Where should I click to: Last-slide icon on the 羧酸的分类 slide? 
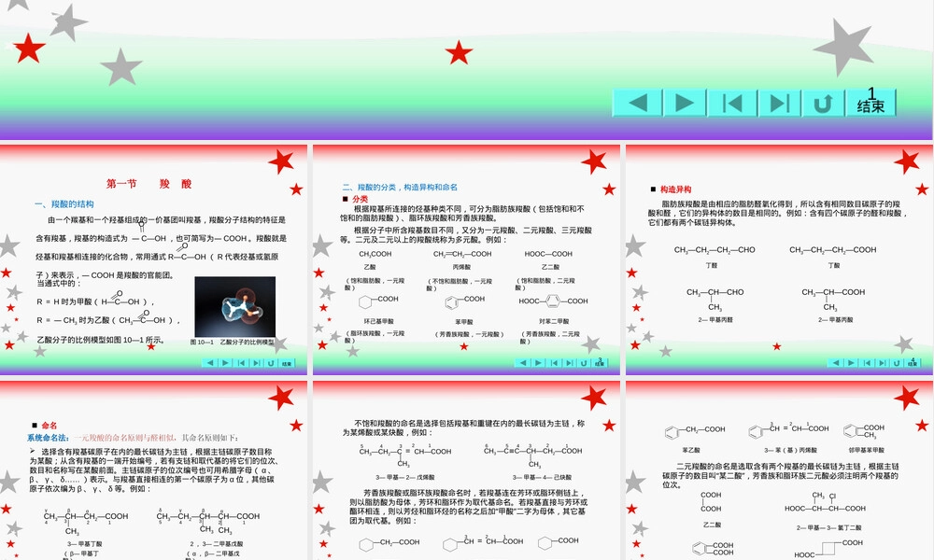[569, 363]
